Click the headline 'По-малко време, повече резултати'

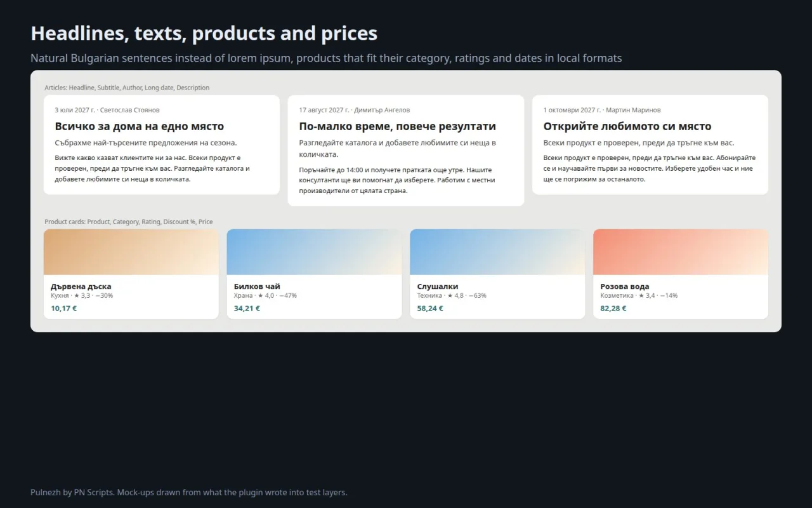pos(397,126)
